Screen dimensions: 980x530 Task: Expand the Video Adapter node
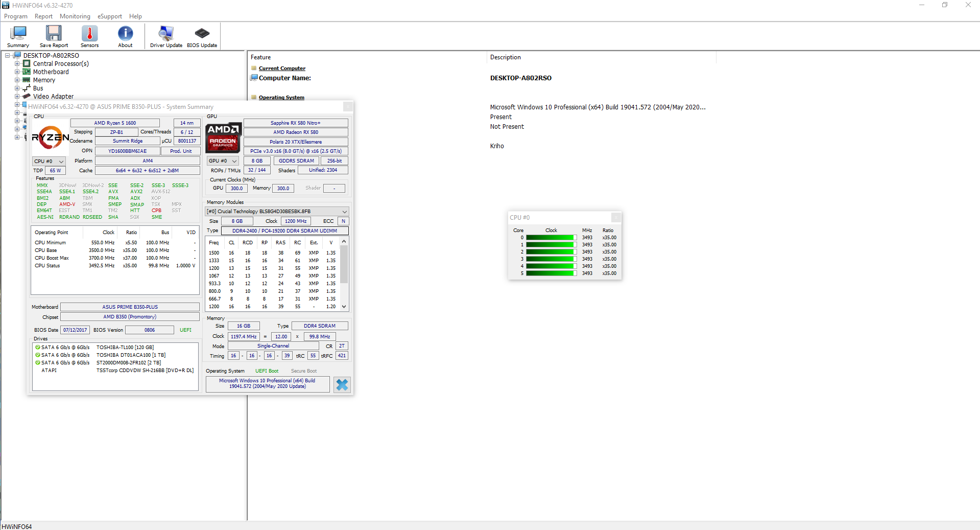click(17, 97)
